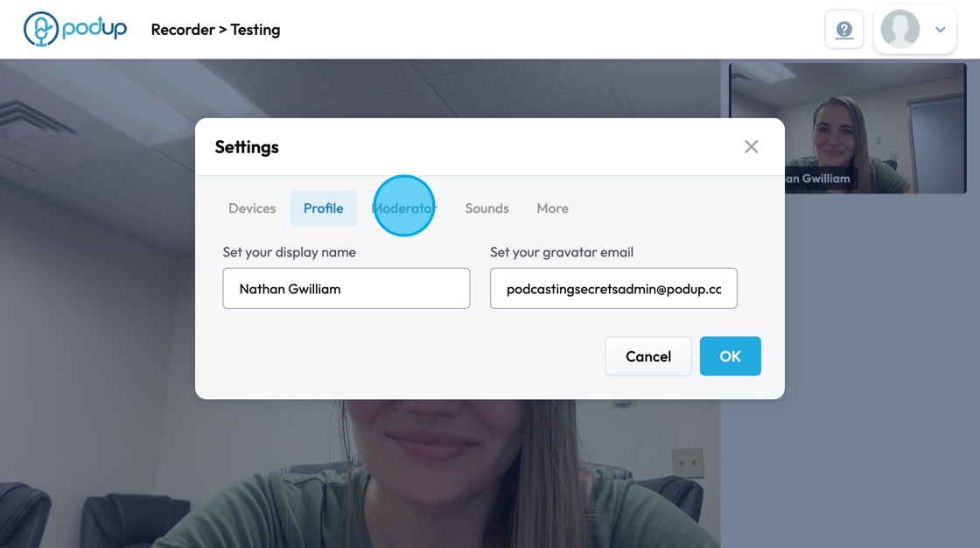Open the help question mark icon
The image size is (980, 548).
843,30
